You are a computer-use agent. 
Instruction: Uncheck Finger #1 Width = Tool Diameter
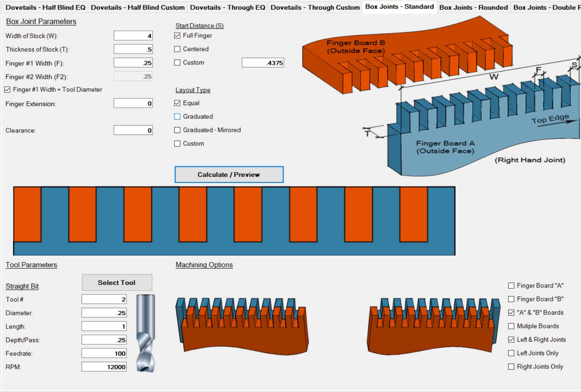click(7, 90)
